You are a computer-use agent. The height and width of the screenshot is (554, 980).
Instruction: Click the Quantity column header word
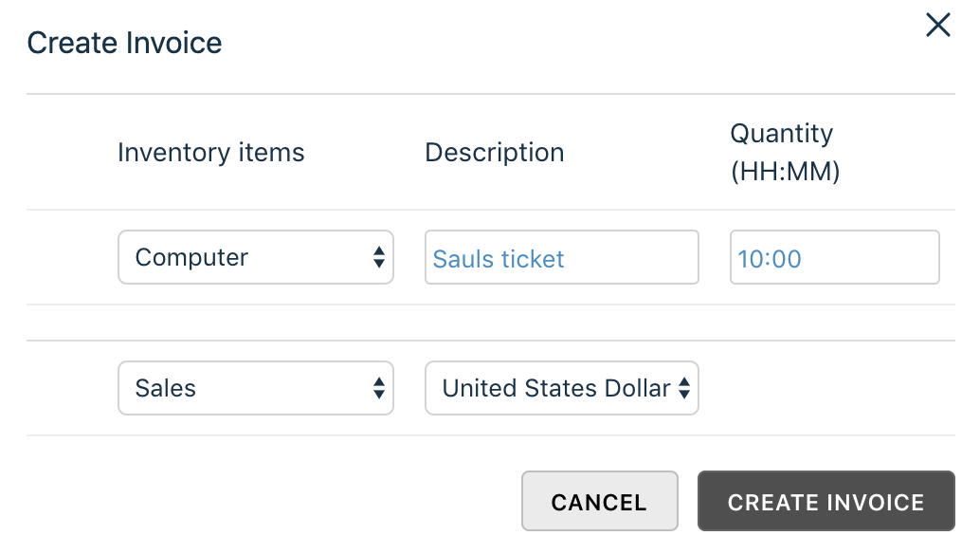pos(781,134)
